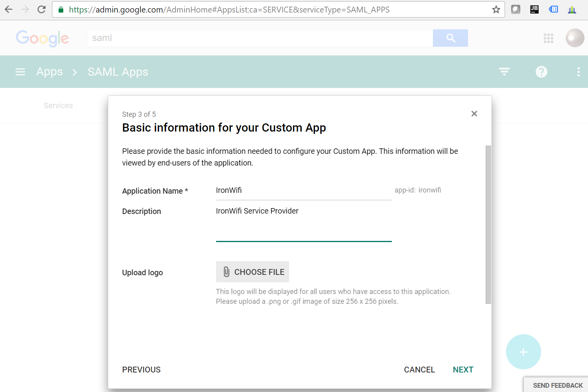This screenshot has height=392, width=588.
Task: Switch to the Services tab
Action: (x=58, y=105)
